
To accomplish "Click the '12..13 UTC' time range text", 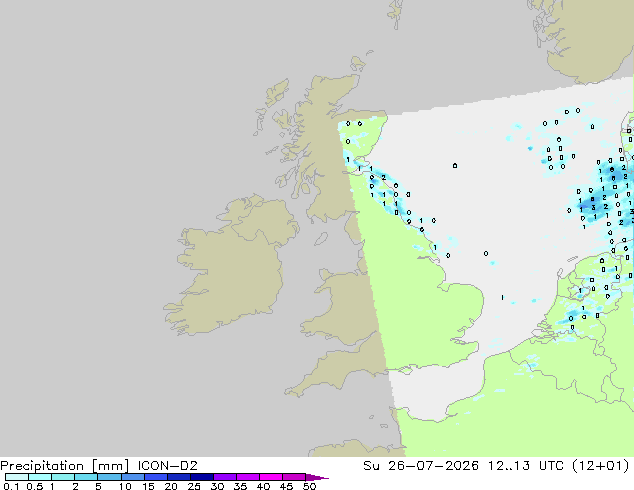I will click(524, 465).
